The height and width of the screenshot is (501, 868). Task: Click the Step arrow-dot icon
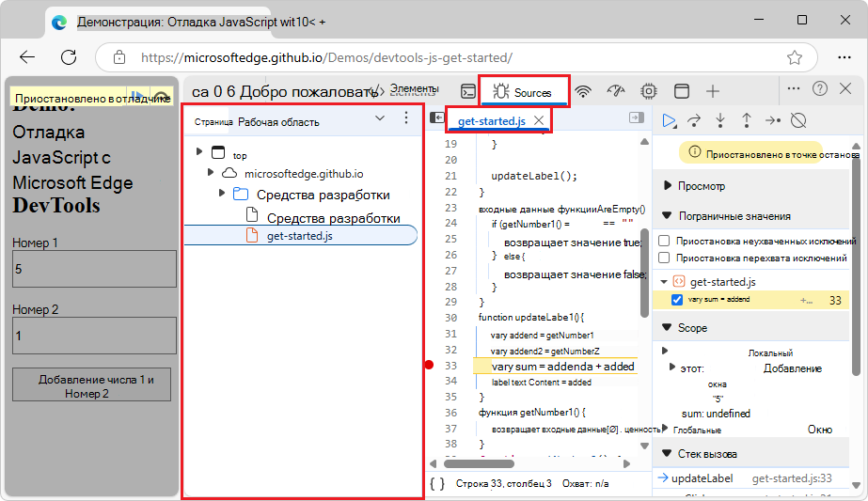[x=773, y=120]
